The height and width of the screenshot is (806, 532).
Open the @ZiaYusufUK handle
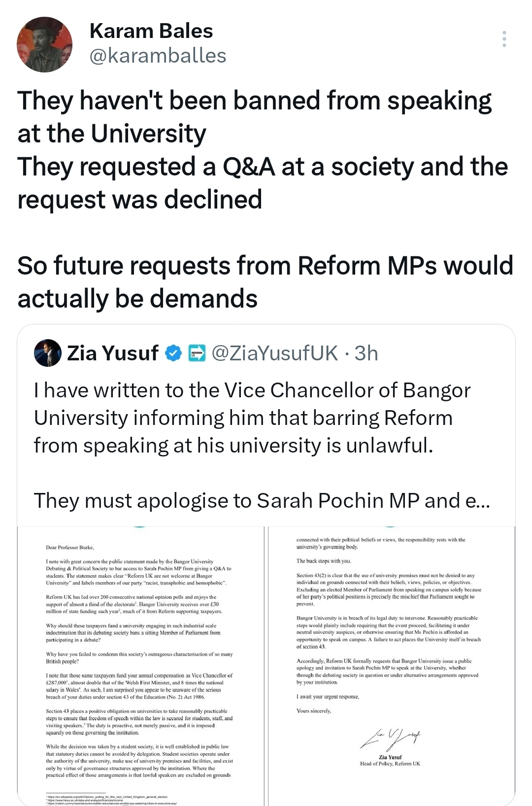(275, 353)
